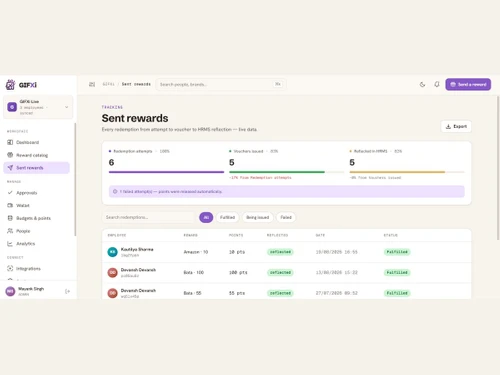500x375 pixels.
Task: Click the 100 pts points cell
Action: pyautogui.click(x=238, y=273)
